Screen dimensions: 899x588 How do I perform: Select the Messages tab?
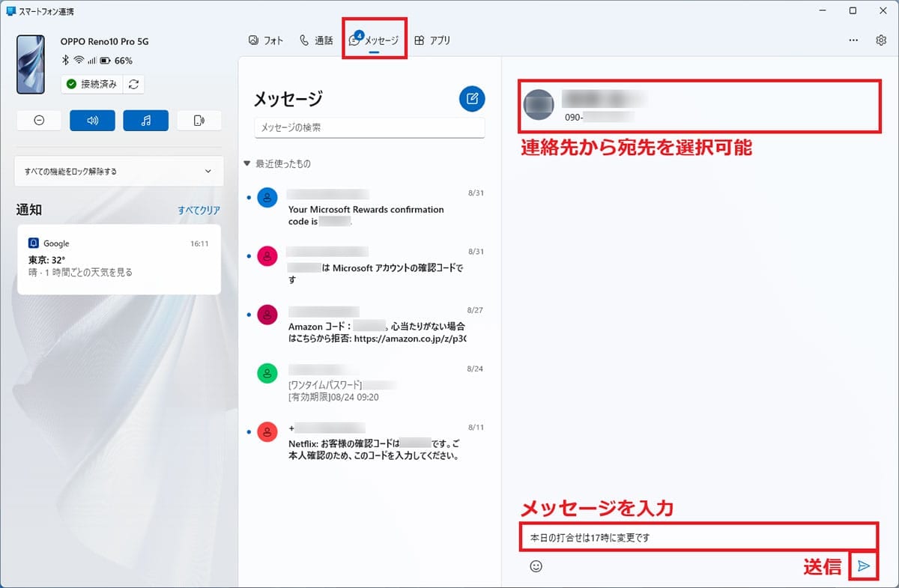coord(374,40)
